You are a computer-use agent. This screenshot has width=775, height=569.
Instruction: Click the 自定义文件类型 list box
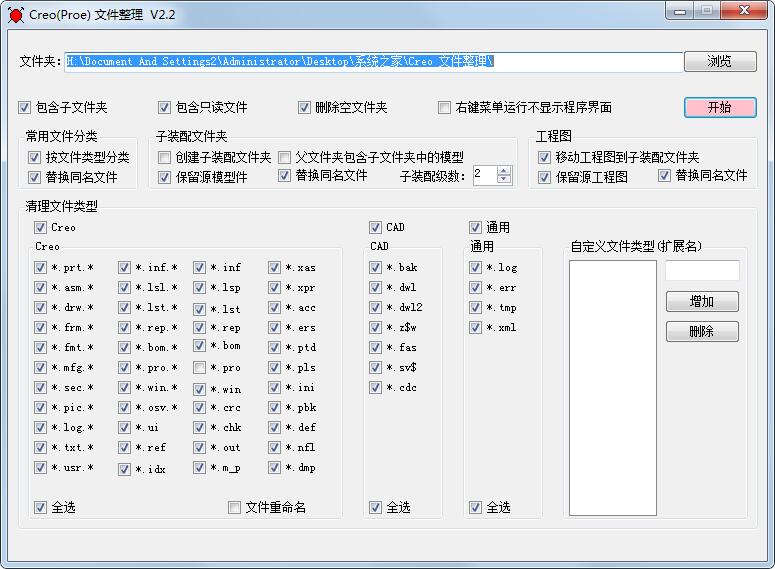(612, 387)
